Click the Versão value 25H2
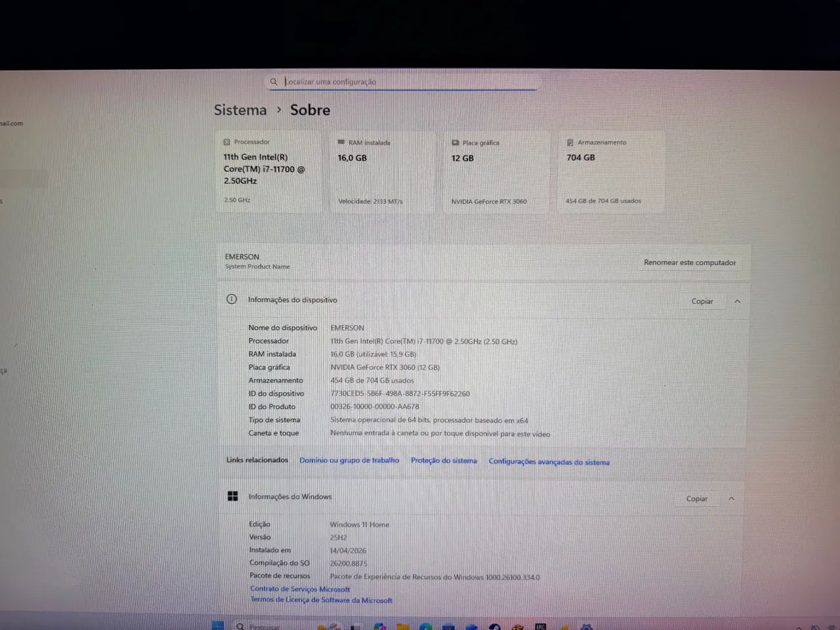The image size is (840, 630). 339,537
